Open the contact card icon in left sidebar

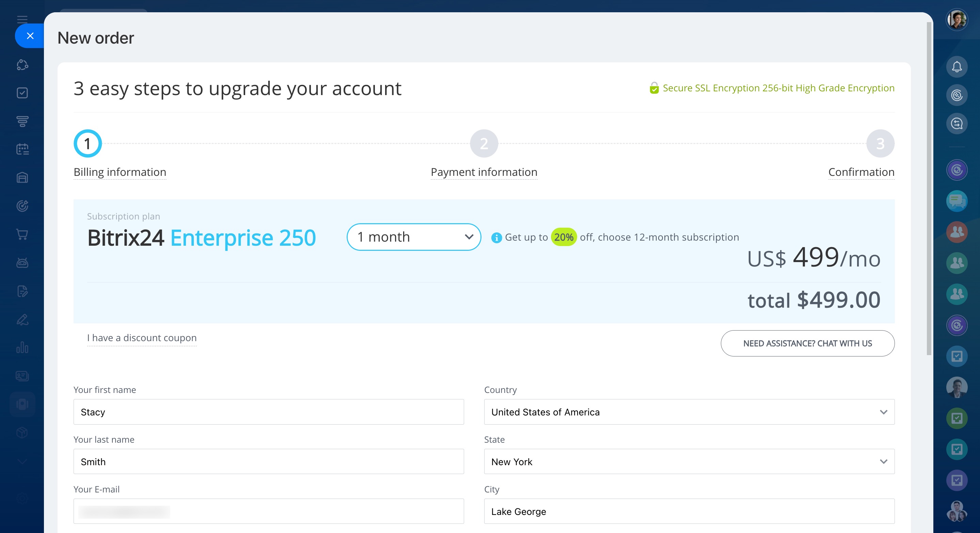coord(22,376)
